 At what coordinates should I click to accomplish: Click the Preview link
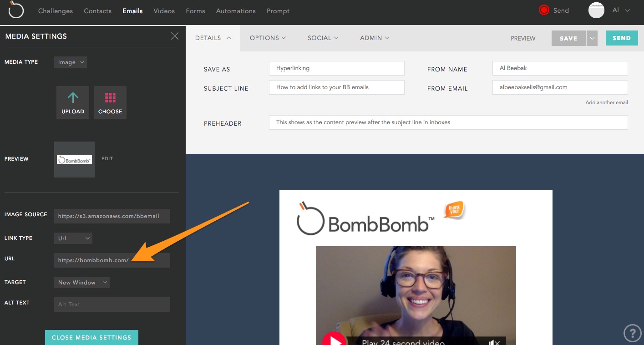coord(523,38)
